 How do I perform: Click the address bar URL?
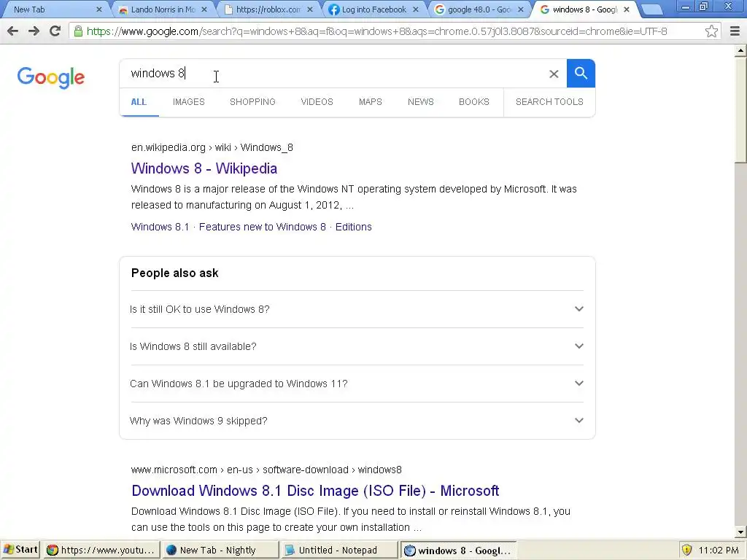pyautogui.click(x=376, y=31)
